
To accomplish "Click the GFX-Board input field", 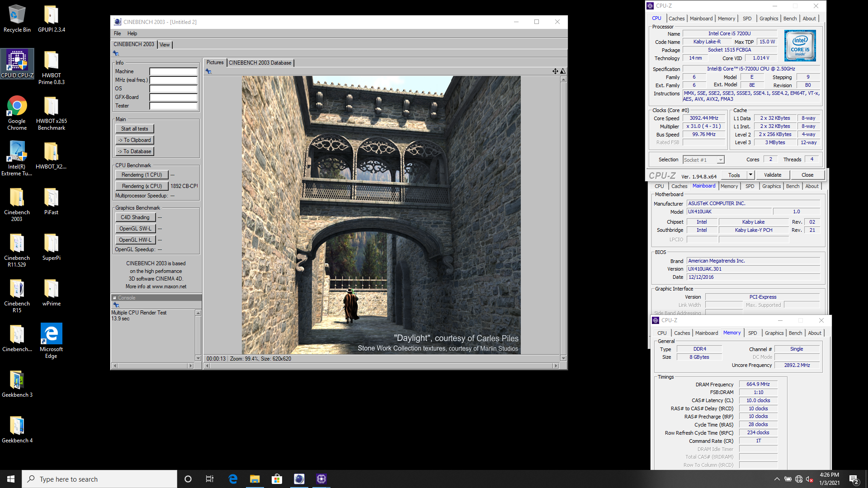I will pos(173,97).
